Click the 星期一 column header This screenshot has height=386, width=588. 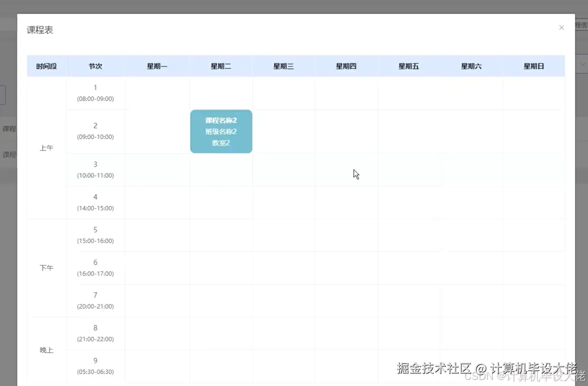(157, 66)
